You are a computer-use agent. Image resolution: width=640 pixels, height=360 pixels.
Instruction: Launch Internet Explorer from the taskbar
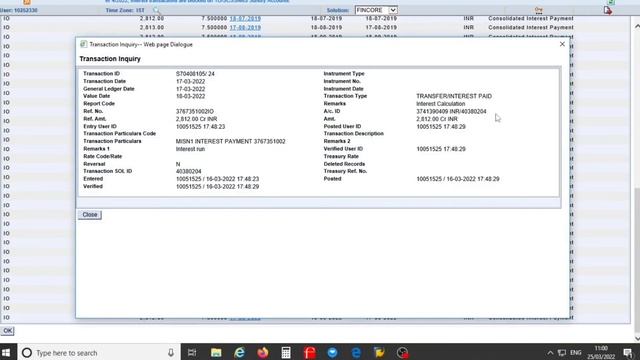click(239, 353)
